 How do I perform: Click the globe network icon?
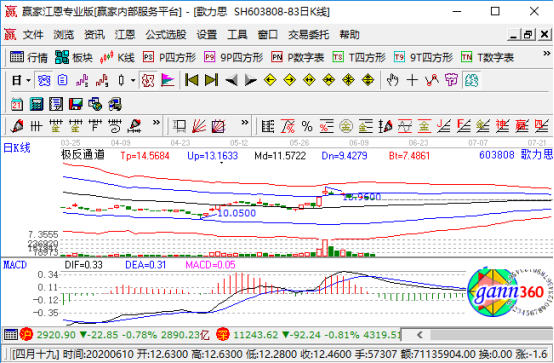[x=95, y=104]
